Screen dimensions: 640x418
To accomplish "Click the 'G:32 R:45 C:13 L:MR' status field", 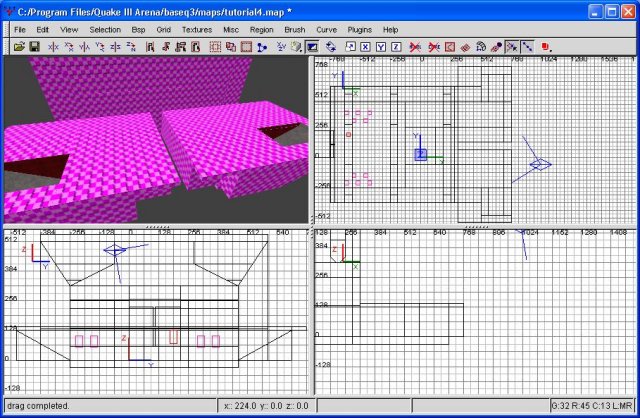I will pos(592,406).
